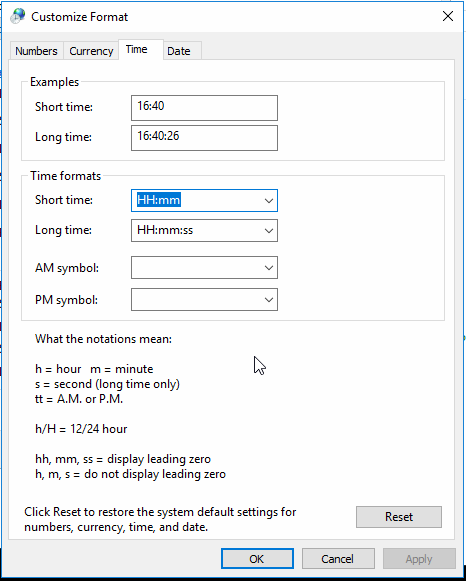Click the HH:mm:ss long time format field
Screen dimensions: 466x581
coord(196,230)
